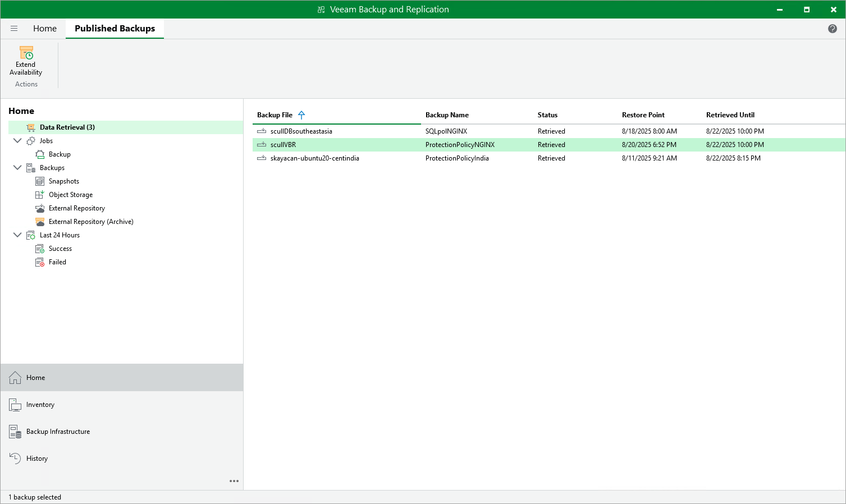Screen dimensions: 846x504
Task: Click the Home house icon in navigation
Action: [x=15, y=378]
